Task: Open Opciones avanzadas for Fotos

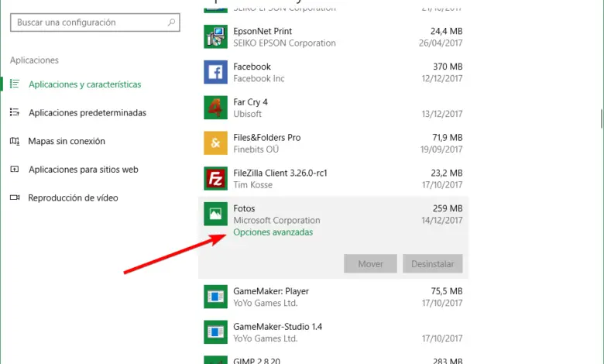Action: (x=273, y=232)
